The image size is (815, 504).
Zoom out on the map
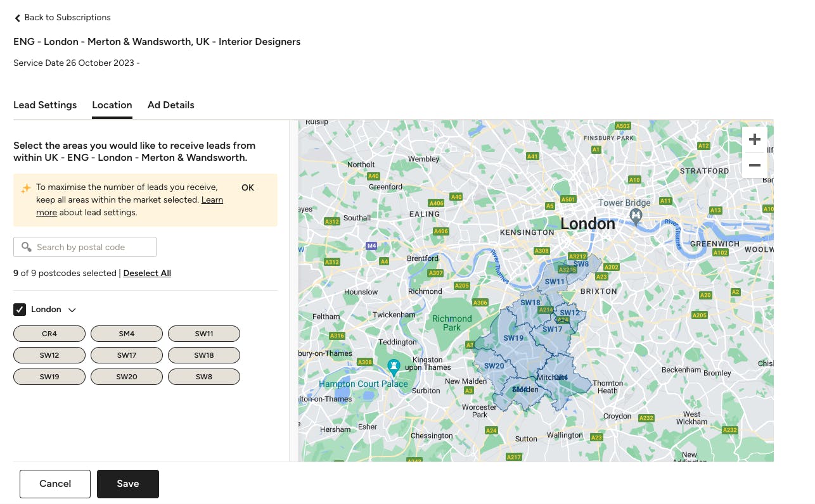pyautogui.click(x=755, y=165)
